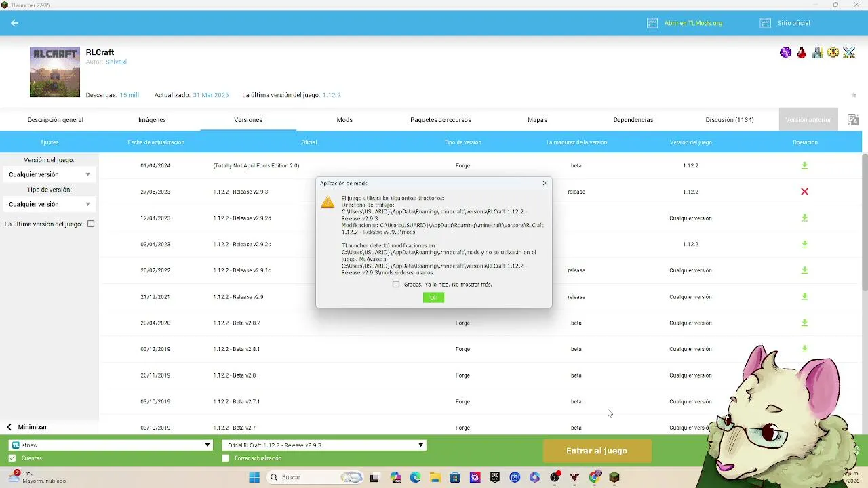This screenshot has height=488, width=868.
Task: Download the Release v2.9.1c version
Action: (x=804, y=270)
